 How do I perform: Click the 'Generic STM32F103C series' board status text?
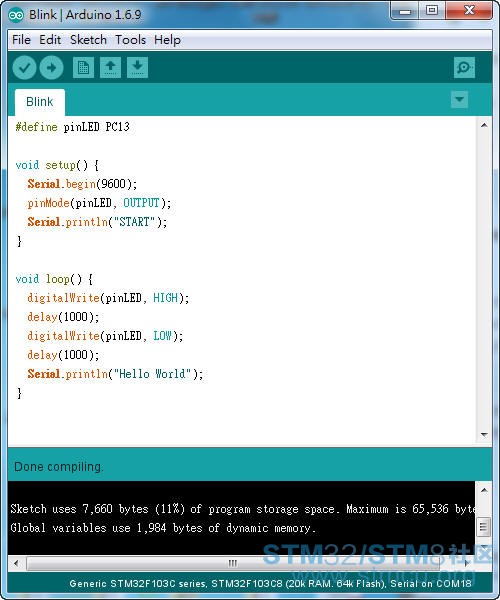click(270, 584)
